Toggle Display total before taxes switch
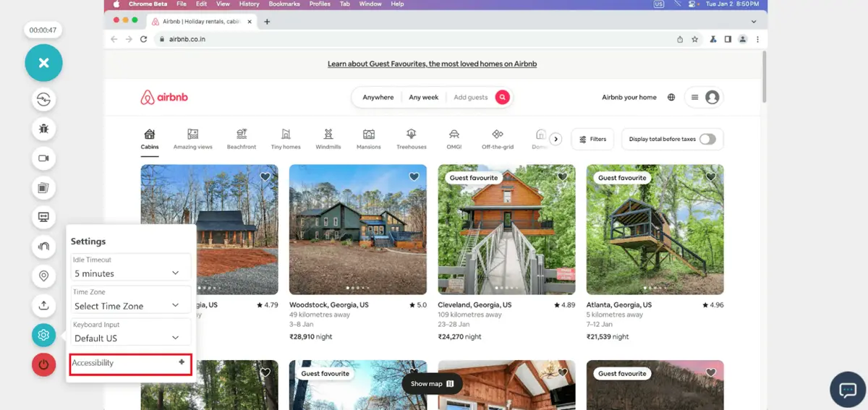 707,139
